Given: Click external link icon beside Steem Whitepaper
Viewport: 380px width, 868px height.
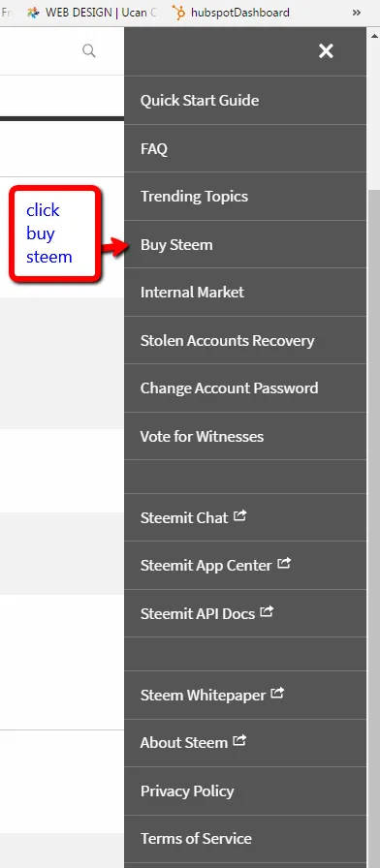Looking at the screenshot, I should (277, 693).
